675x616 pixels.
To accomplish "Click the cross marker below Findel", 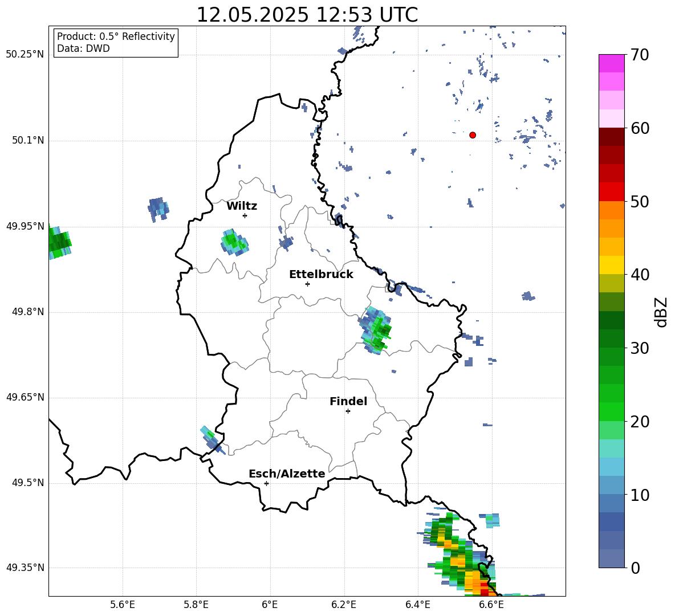I will (348, 411).
